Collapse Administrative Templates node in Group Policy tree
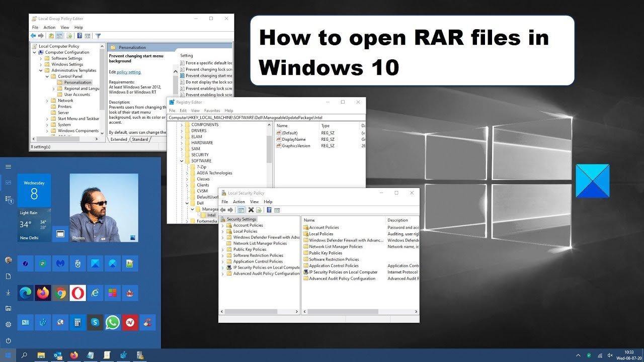Image resolution: width=644 pixels, height=362 pixels. point(41,70)
